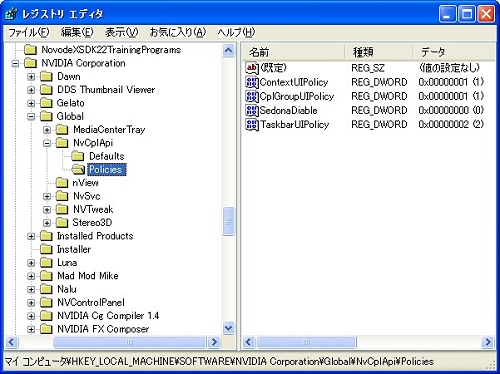Select the TaskbarUIPolicy value name
This screenshot has height=374, width=500.
[295, 125]
